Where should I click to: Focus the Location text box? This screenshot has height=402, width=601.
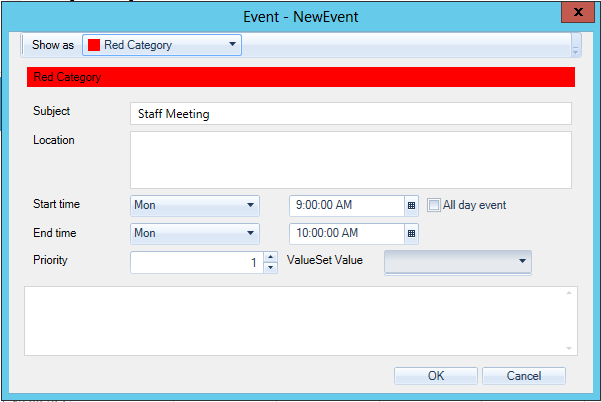point(350,160)
